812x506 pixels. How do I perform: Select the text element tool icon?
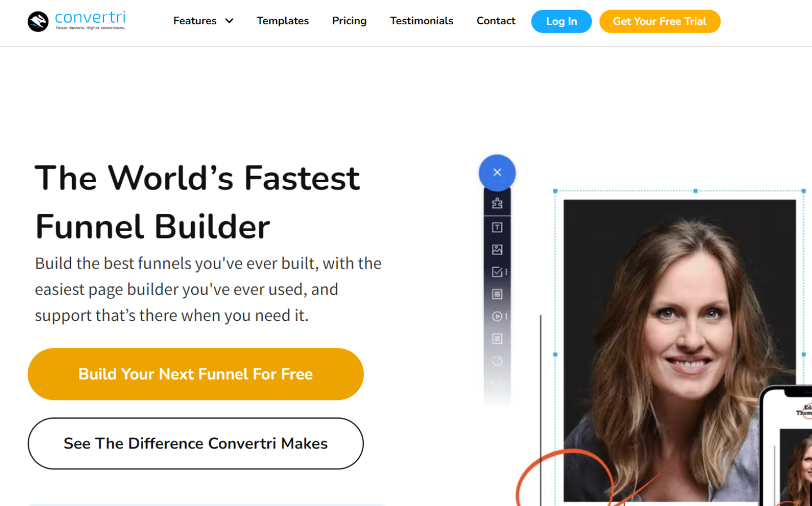497,227
